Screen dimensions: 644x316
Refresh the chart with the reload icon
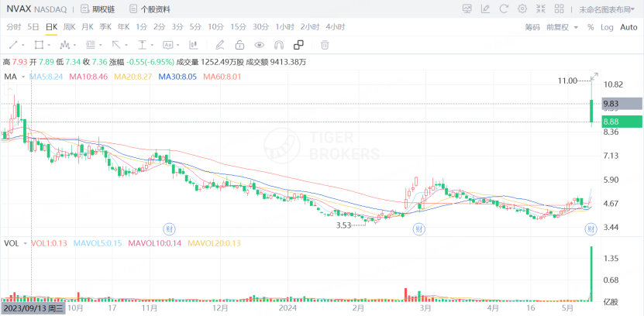[x=504, y=9]
